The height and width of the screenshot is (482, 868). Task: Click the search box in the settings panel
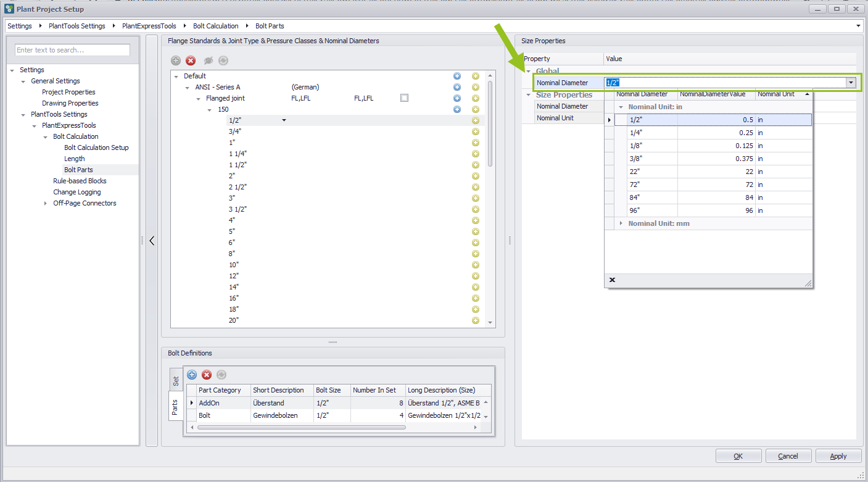[x=73, y=50]
